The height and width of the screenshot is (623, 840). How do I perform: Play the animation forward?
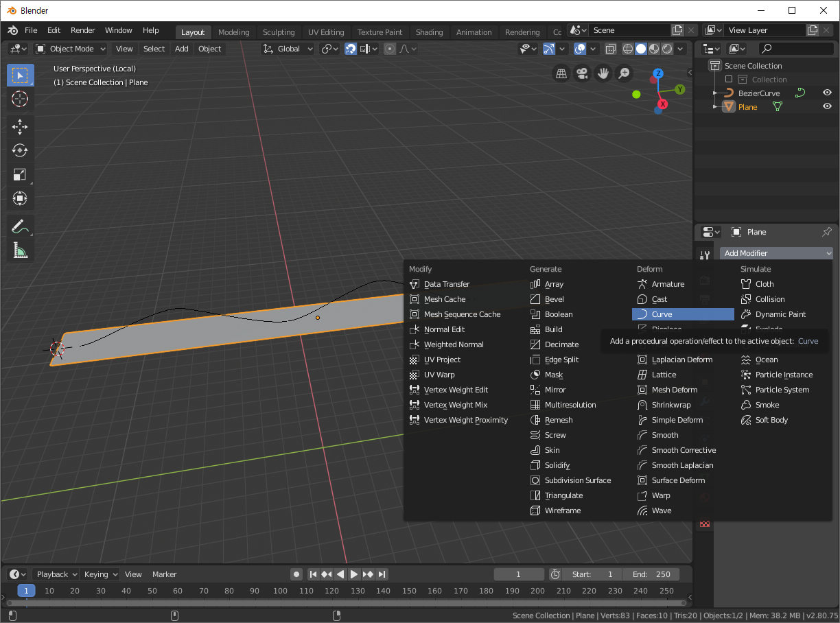354,574
